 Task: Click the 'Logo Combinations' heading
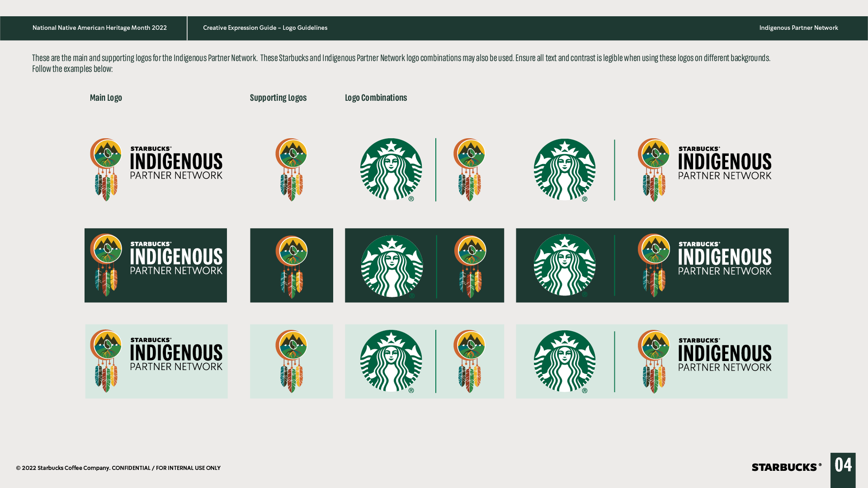click(x=376, y=98)
